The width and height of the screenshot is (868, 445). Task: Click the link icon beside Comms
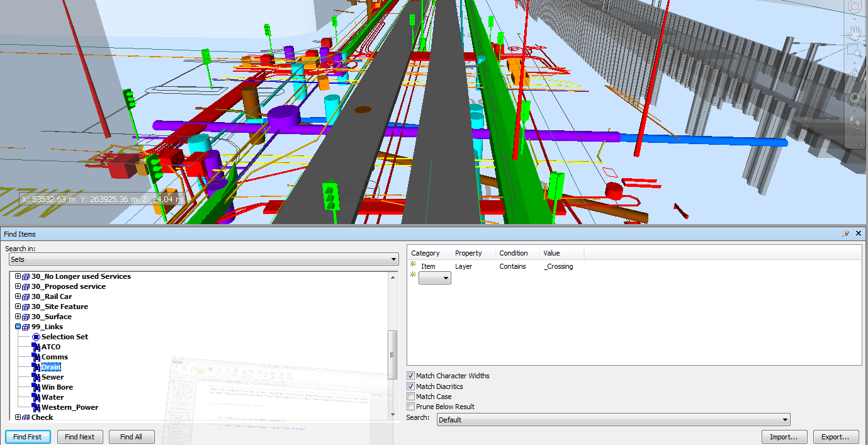(x=36, y=357)
